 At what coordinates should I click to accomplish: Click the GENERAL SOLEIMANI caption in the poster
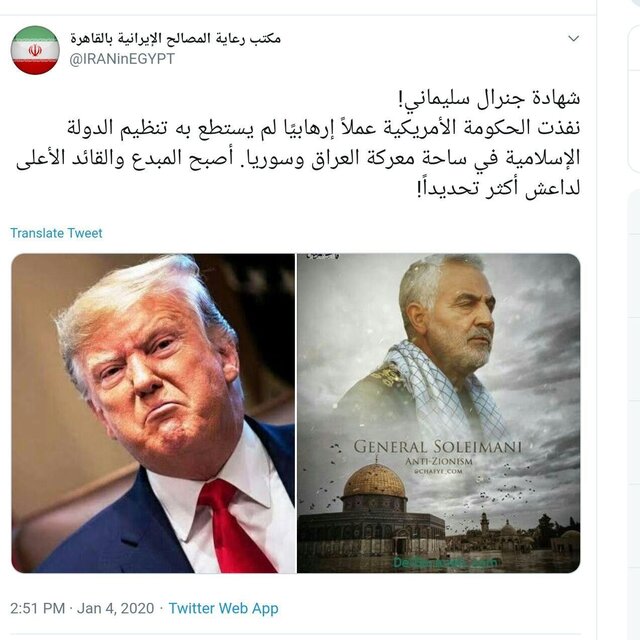(438, 447)
